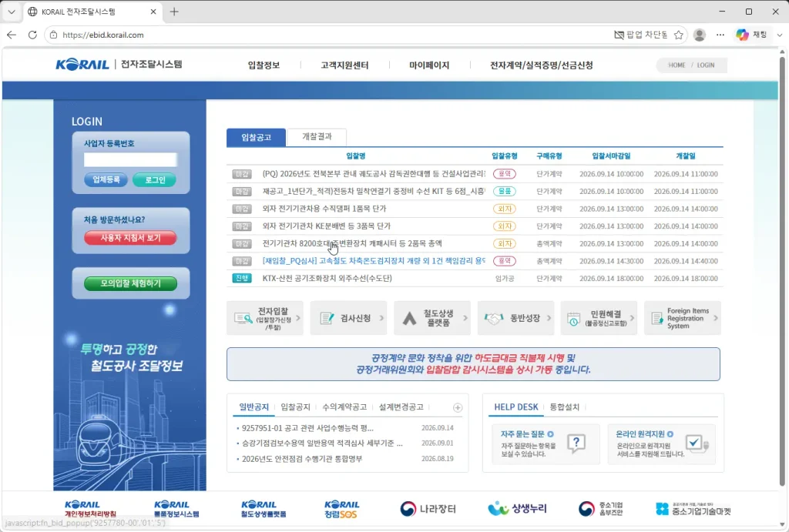Open 중소기업기술마켓 footer logo
Viewport: 789px width, 532px height.
(693, 509)
